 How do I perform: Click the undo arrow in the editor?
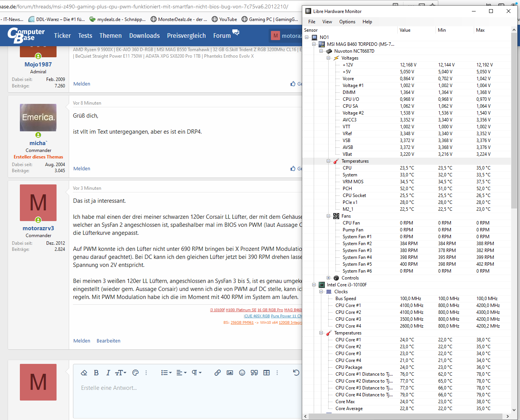(296, 373)
